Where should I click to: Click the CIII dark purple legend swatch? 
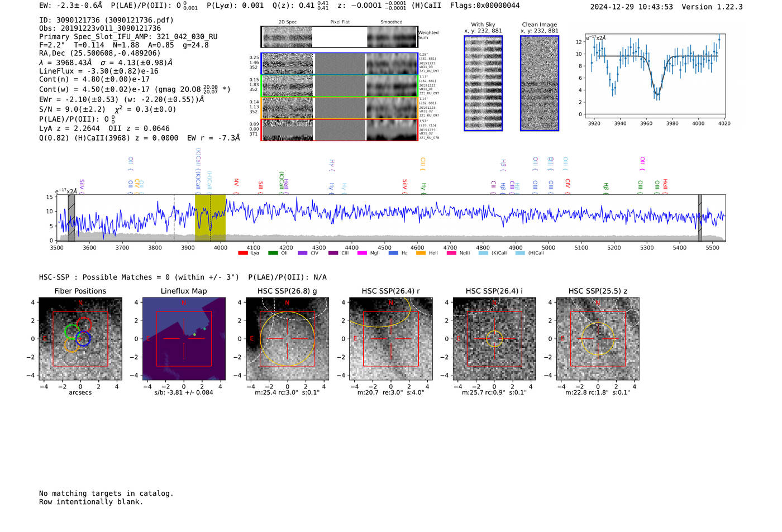(333, 253)
